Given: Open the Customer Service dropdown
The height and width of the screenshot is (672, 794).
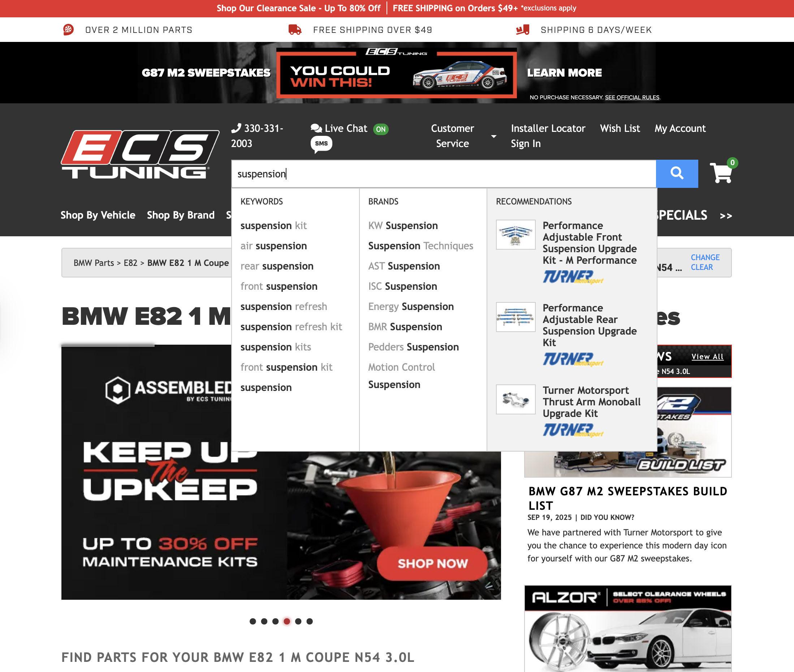Looking at the screenshot, I should [452, 136].
